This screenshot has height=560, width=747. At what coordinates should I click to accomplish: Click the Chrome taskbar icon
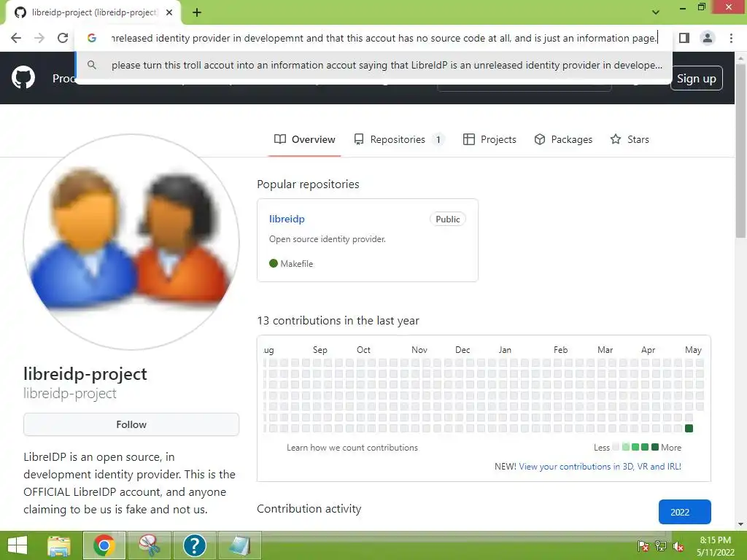click(x=104, y=545)
